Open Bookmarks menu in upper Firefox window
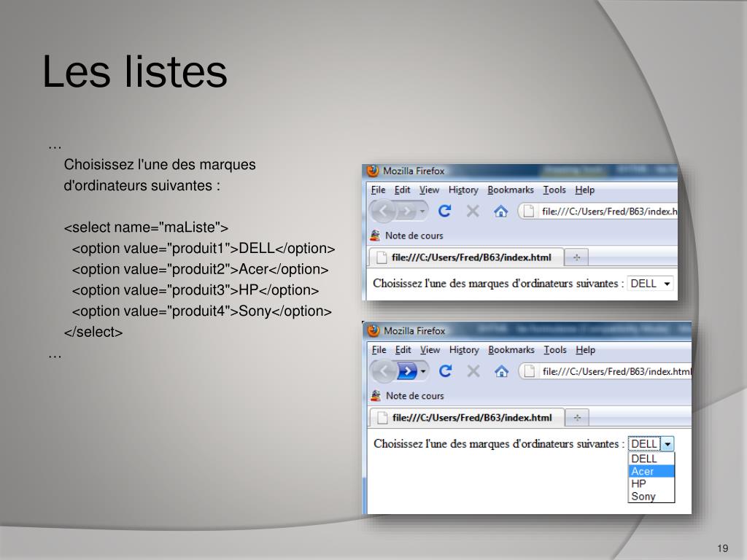 pyautogui.click(x=511, y=190)
